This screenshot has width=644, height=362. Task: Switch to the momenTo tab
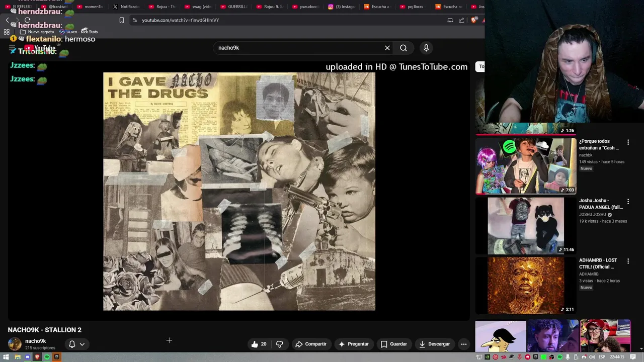90,7
